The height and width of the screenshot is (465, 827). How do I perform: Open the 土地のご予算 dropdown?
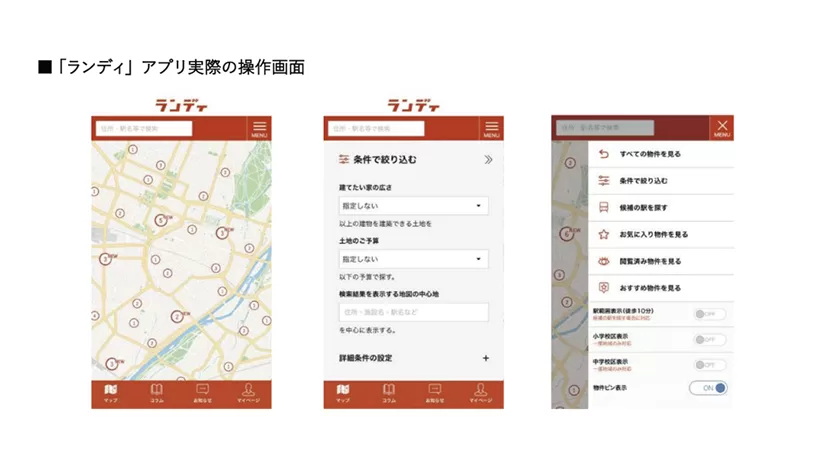413,259
